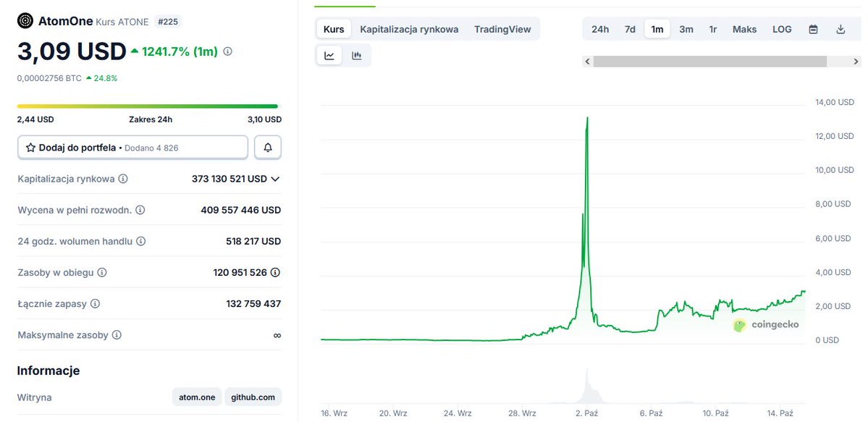Image resolution: width=868 pixels, height=422 pixels.
Task: Click the AtomOne coin logo
Action: click(x=25, y=21)
